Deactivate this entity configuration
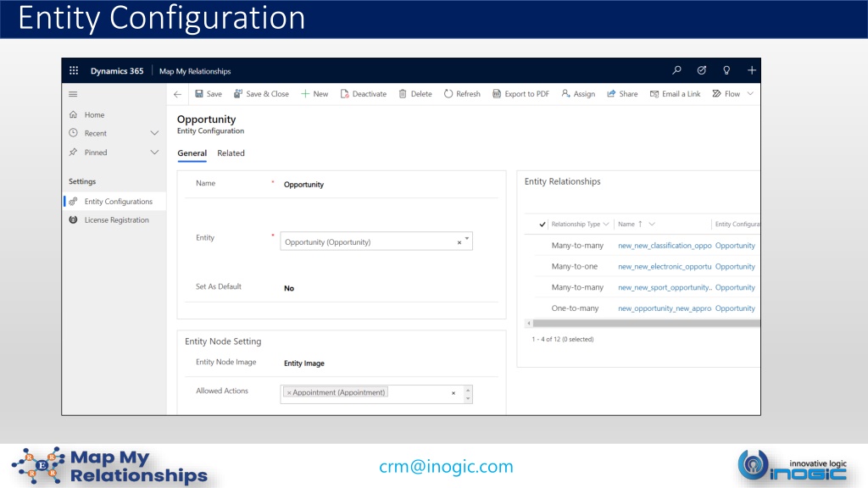This screenshot has width=868, height=488. point(363,94)
